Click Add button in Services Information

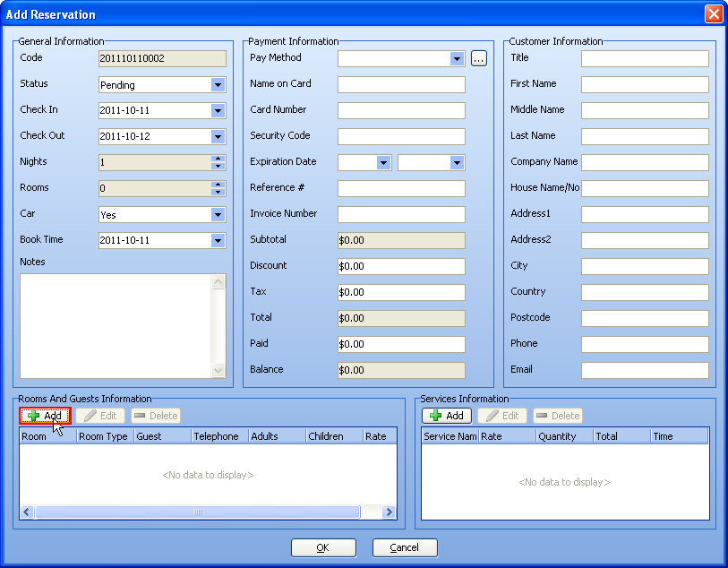pyautogui.click(x=446, y=416)
